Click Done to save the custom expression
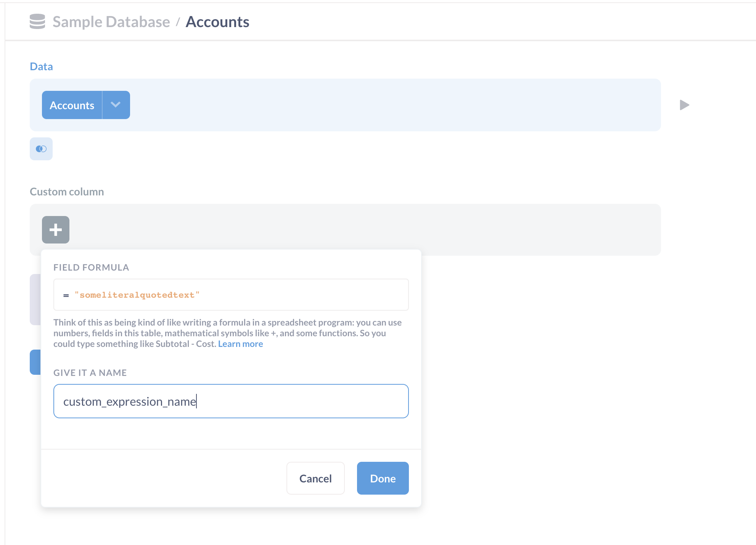This screenshot has height=545, width=756. 382,478
